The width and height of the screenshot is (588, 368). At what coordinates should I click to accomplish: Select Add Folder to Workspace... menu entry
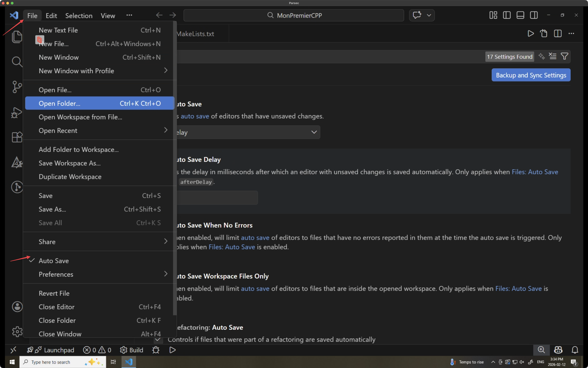(99, 149)
